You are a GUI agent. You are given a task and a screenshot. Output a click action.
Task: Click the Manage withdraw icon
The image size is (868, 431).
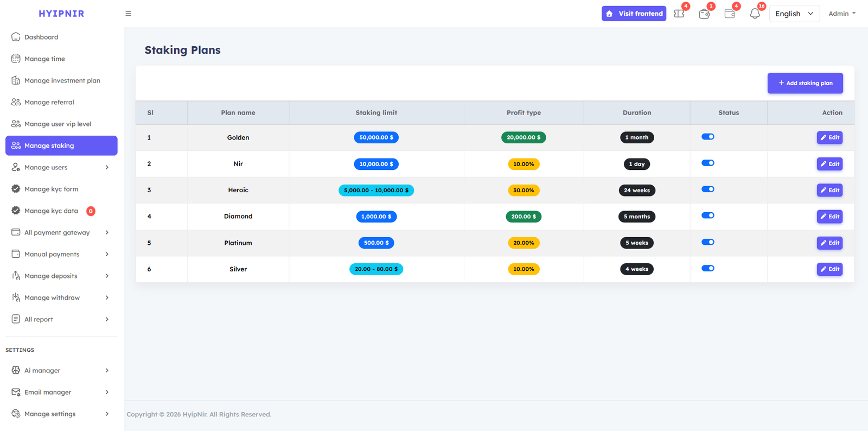(x=16, y=297)
